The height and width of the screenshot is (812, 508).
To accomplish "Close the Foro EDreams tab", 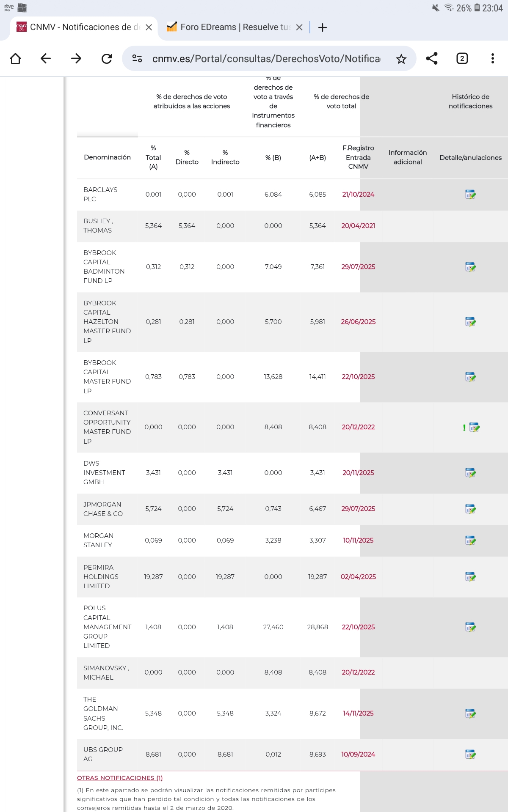I will (299, 27).
